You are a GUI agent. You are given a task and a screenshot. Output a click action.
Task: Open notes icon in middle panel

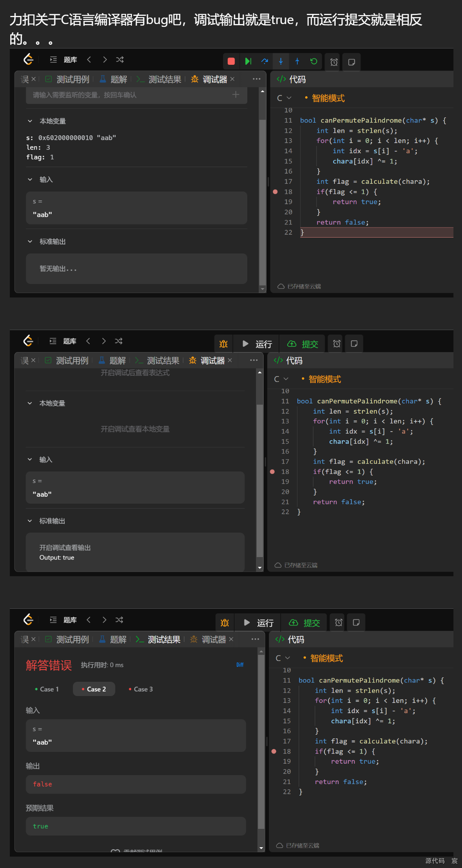354,344
